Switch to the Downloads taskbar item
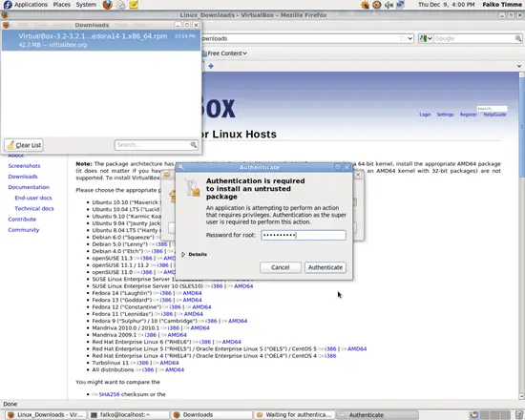 coord(211,414)
